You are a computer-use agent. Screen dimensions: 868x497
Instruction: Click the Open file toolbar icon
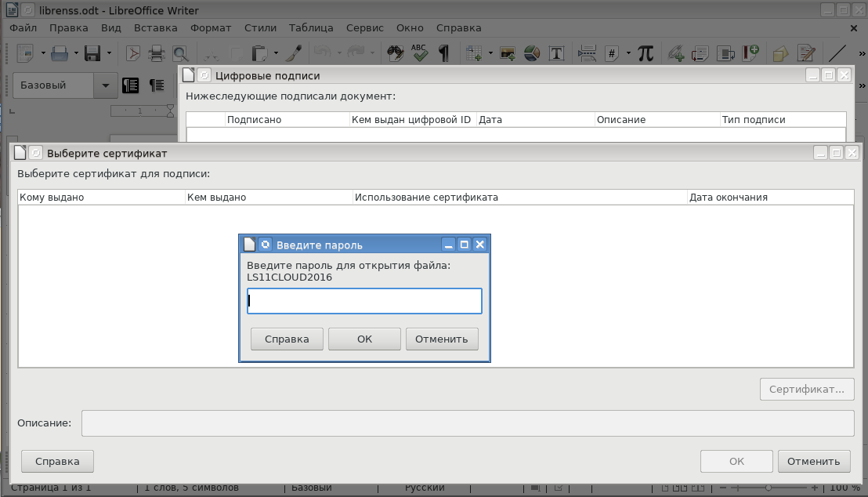point(60,53)
